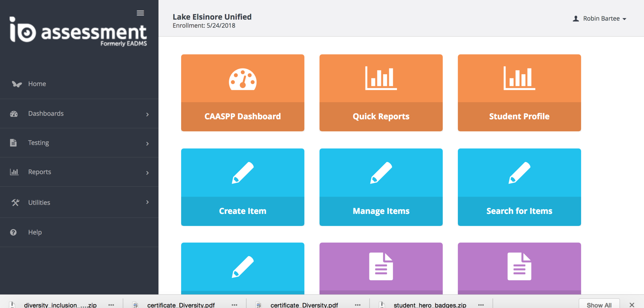Expand the Dashboards sidebar menu
Screen dimensions: 644x308
pyautogui.click(x=79, y=114)
